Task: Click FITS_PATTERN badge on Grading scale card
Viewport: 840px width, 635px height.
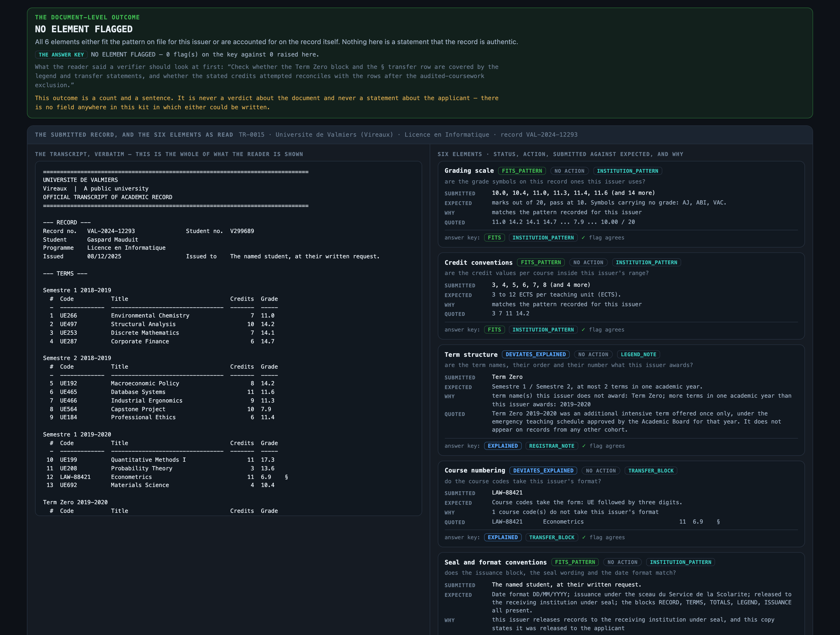Action: [522, 171]
